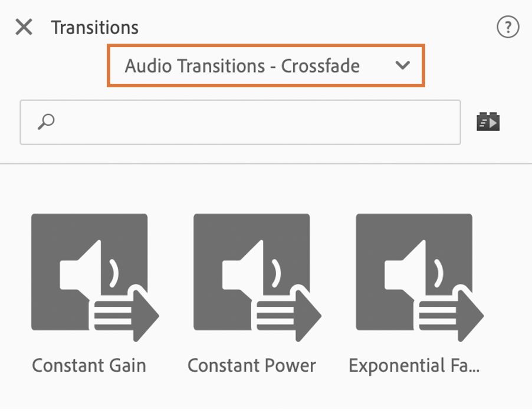Select the Constant Power transition icon
This screenshot has height=413, width=532.
252,273
